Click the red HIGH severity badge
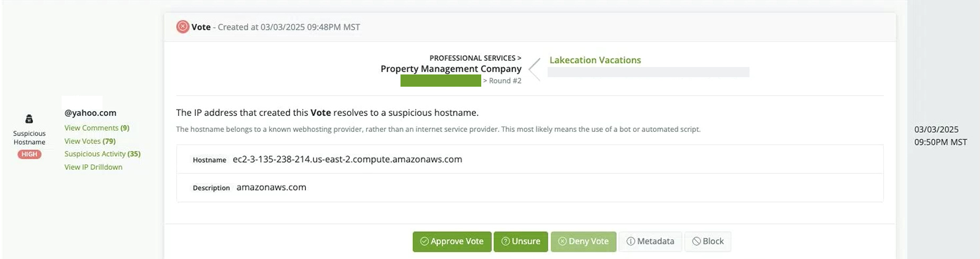The width and height of the screenshot is (980, 259). (x=29, y=154)
